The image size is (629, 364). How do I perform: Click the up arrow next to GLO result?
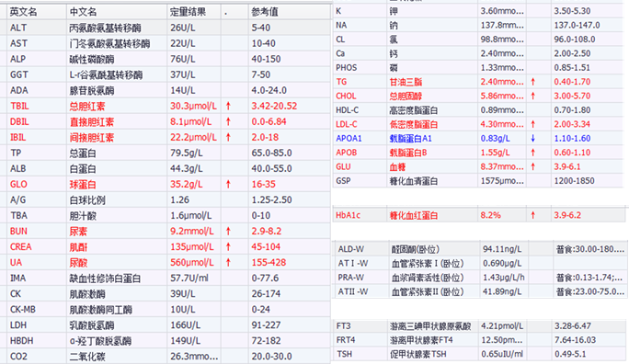[228, 184]
